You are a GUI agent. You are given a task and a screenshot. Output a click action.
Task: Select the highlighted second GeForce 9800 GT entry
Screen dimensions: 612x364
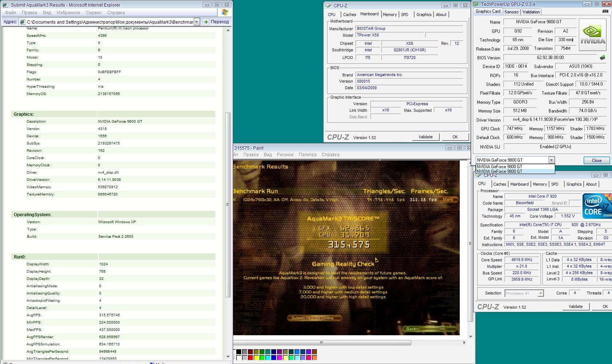(515, 171)
